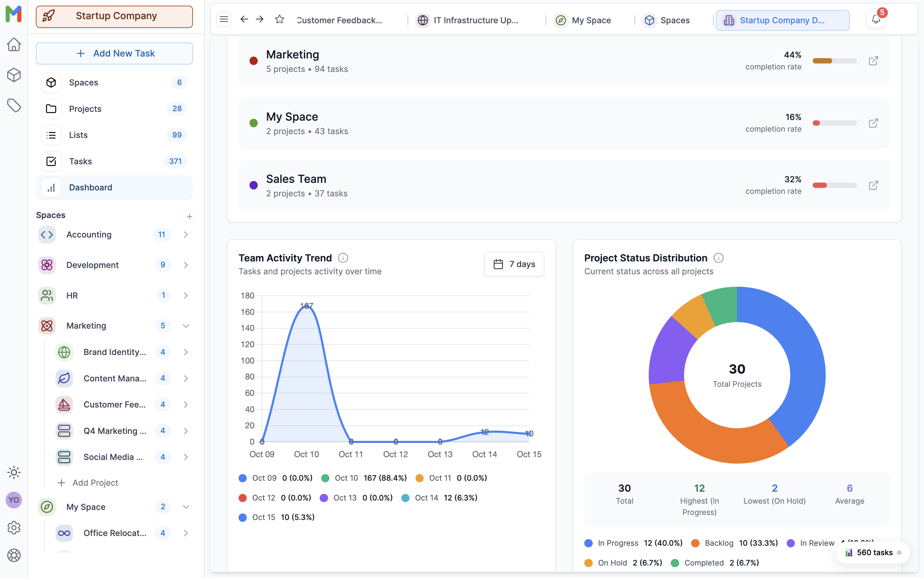Toggle light/dark theme sun icon

(14, 473)
